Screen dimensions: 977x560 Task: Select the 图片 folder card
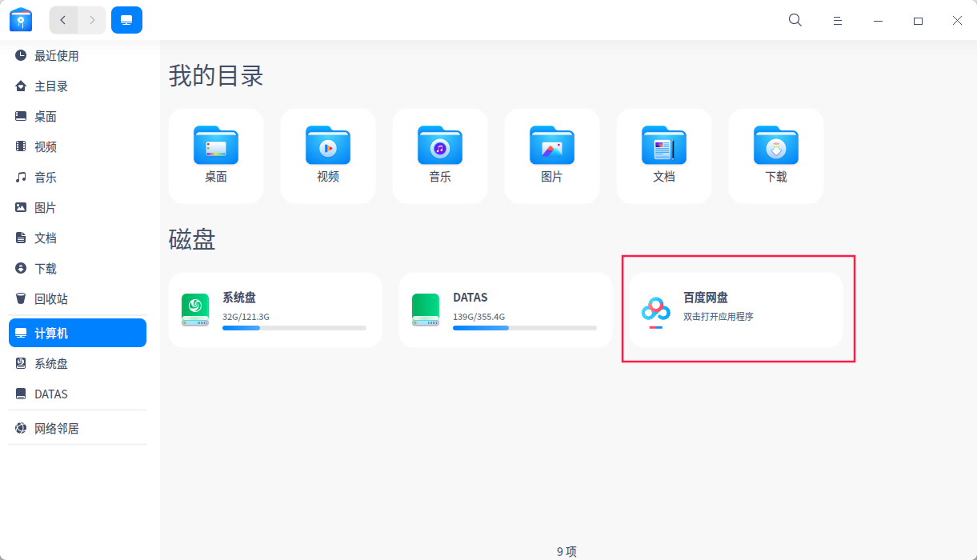pos(552,156)
